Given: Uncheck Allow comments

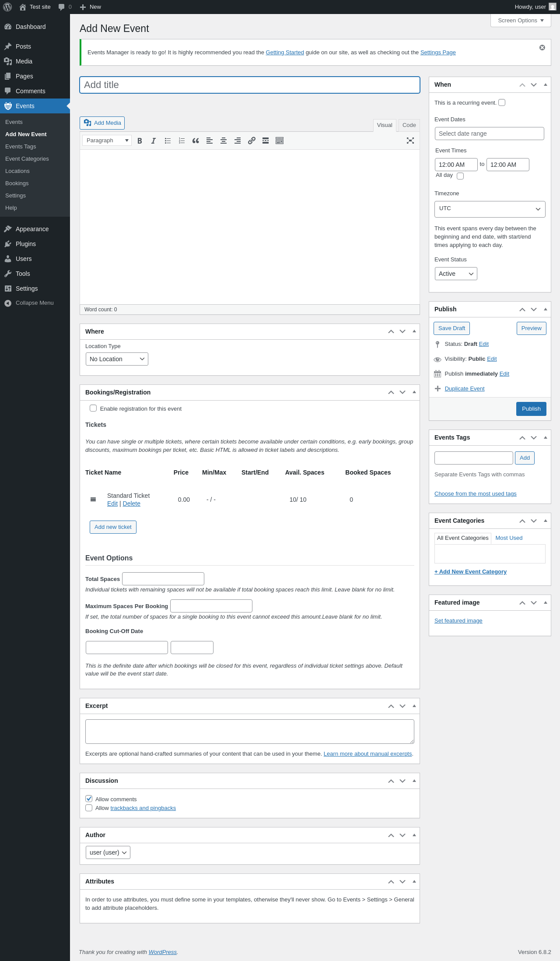Looking at the screenshot, I should (89, 799).
